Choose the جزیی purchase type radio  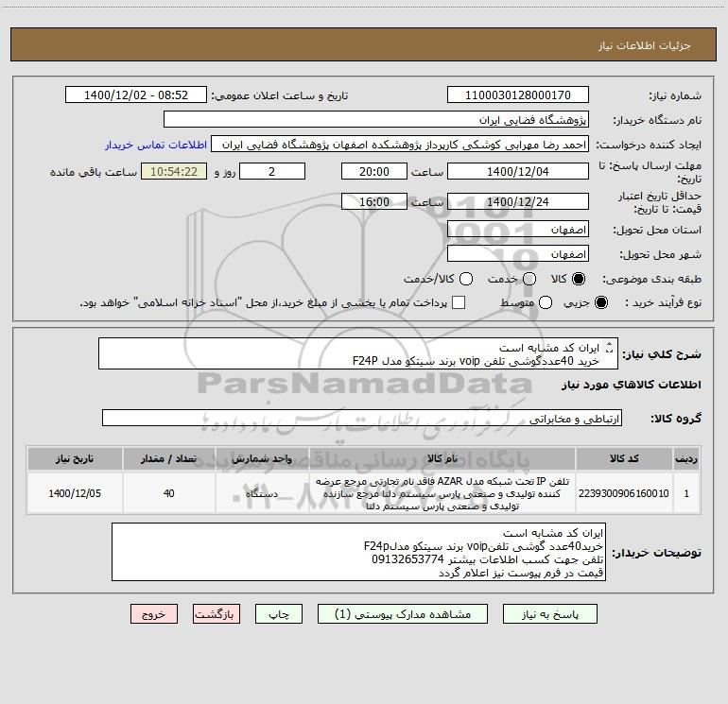600,302
